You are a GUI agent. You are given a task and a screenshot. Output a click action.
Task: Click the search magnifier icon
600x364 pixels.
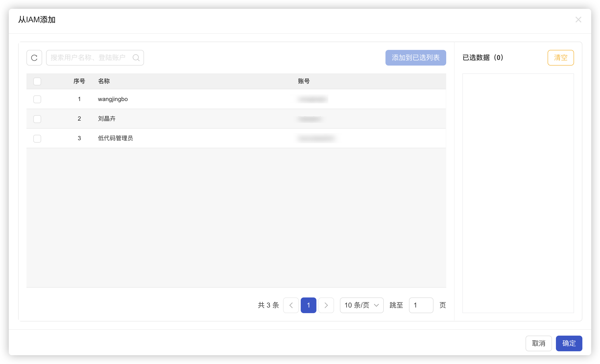pyautogui.click(x=136, y=58)
